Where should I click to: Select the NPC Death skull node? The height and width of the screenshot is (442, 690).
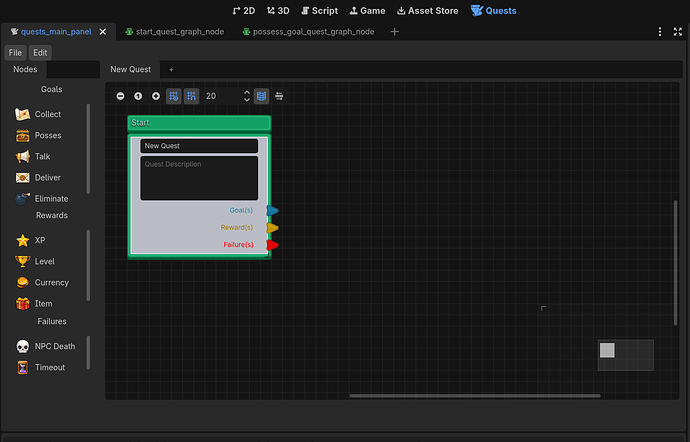45,346
